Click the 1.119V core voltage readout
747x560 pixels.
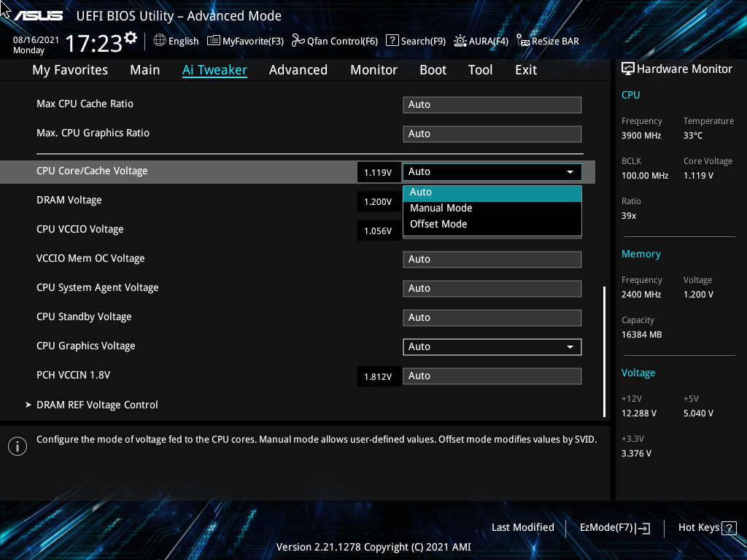(x=379, y=172)
